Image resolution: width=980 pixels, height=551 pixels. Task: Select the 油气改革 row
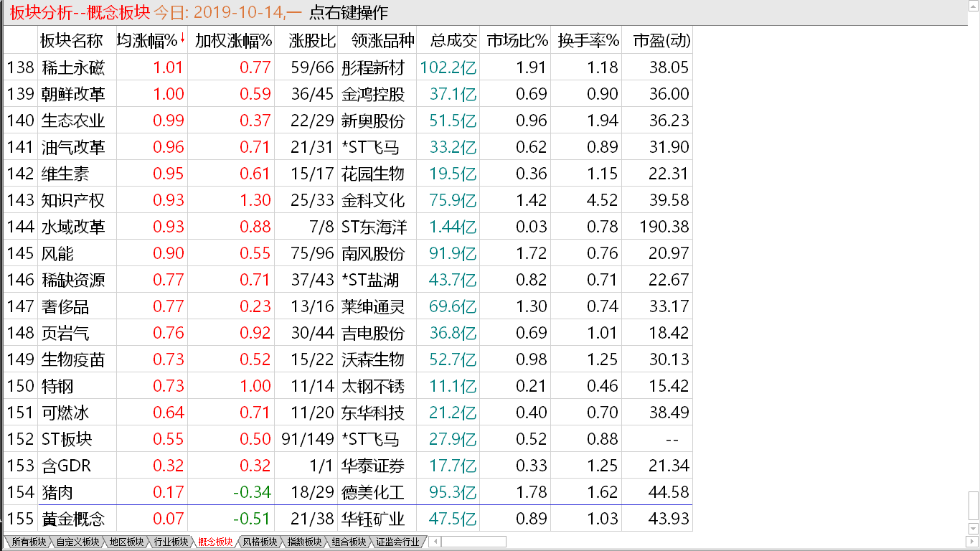tap(348, 147)
